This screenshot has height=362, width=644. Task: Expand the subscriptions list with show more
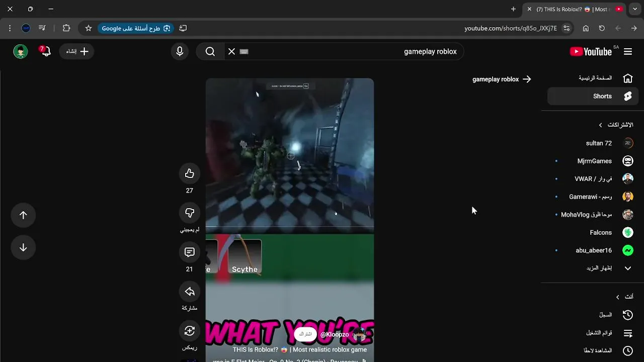click(593, 268)
